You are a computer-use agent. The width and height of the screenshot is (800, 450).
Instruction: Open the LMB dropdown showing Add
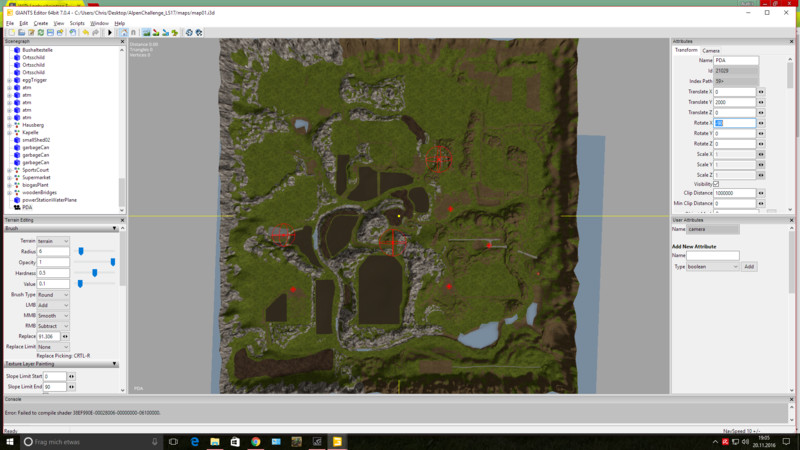(53, 305)
